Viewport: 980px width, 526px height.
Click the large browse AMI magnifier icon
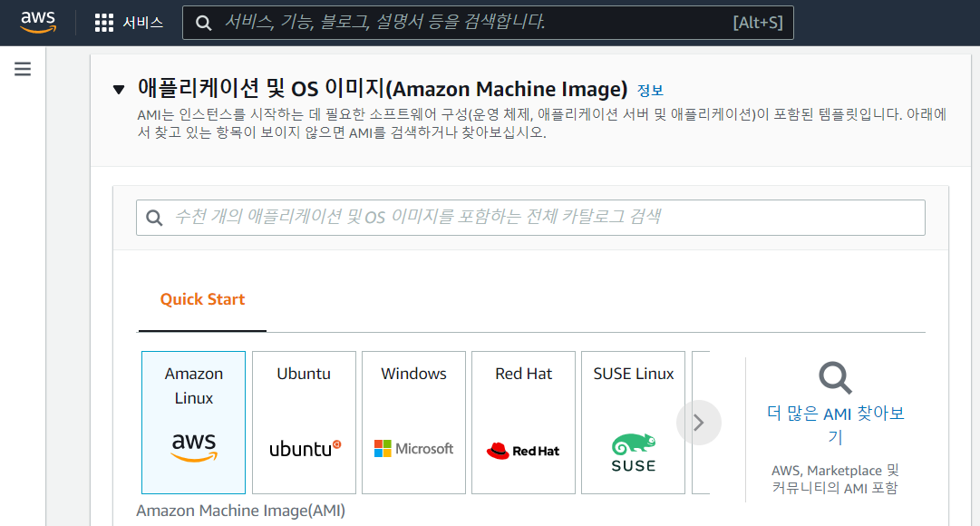pyautogui.click(x=835, y=378)
